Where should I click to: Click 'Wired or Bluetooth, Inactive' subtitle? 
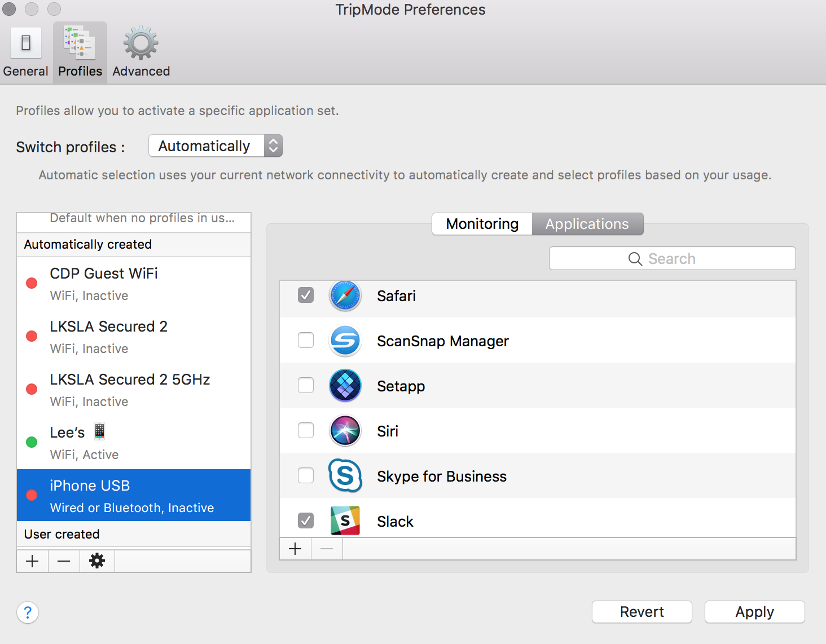[x=132, y=508]
